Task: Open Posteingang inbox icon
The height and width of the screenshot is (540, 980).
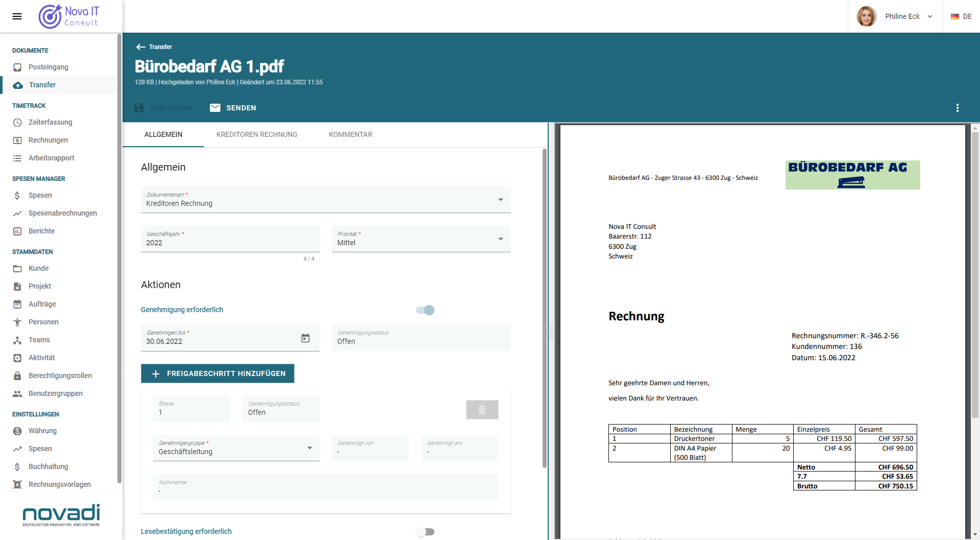Action: tap(17, 67)
